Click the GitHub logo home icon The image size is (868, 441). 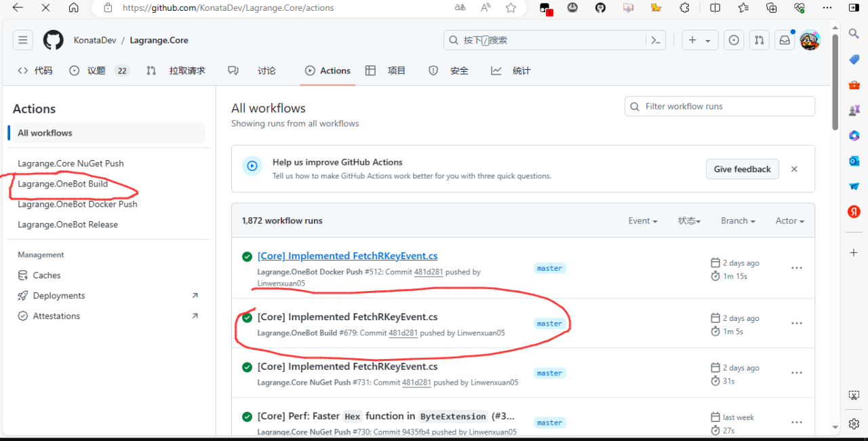[54, 40]
